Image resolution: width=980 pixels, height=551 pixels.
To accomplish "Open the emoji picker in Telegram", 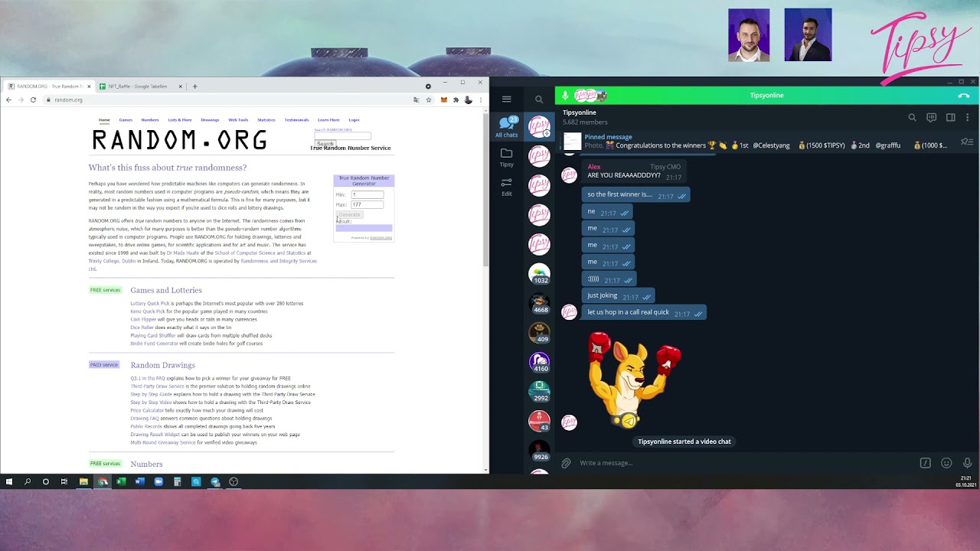I will (x=946, y=463).
